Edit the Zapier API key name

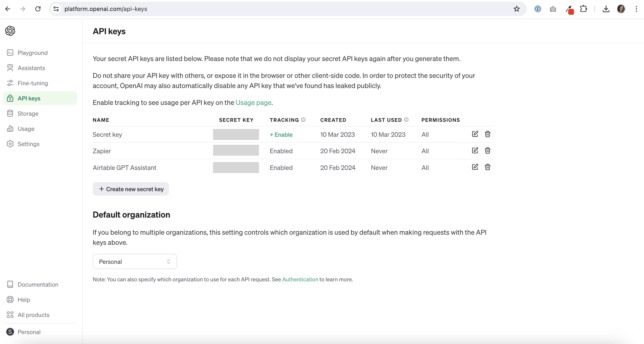coord(475,150)
